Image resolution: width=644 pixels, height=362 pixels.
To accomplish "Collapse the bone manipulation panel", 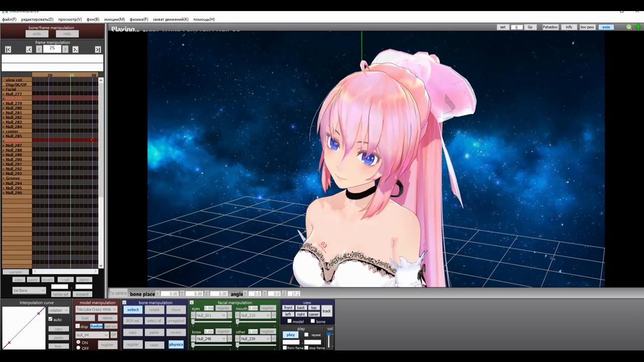I will [x=124, y=303].
